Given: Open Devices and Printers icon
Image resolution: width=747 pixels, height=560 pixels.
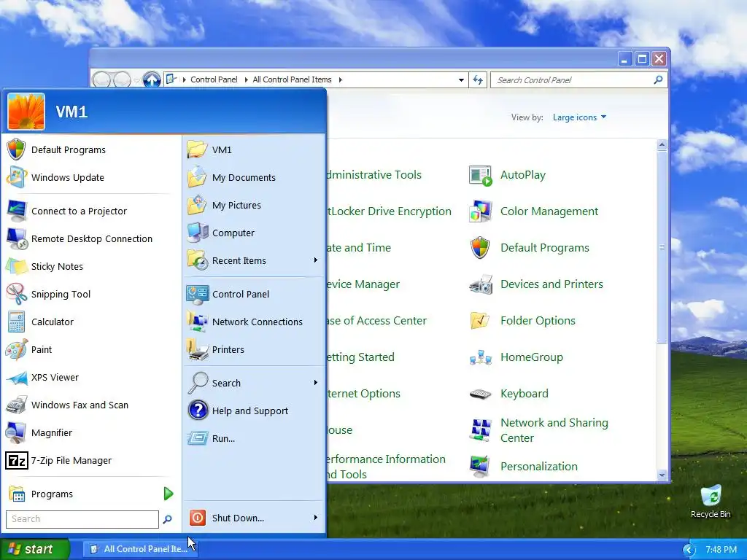Looking at the screenshot, I should (480, 284).
